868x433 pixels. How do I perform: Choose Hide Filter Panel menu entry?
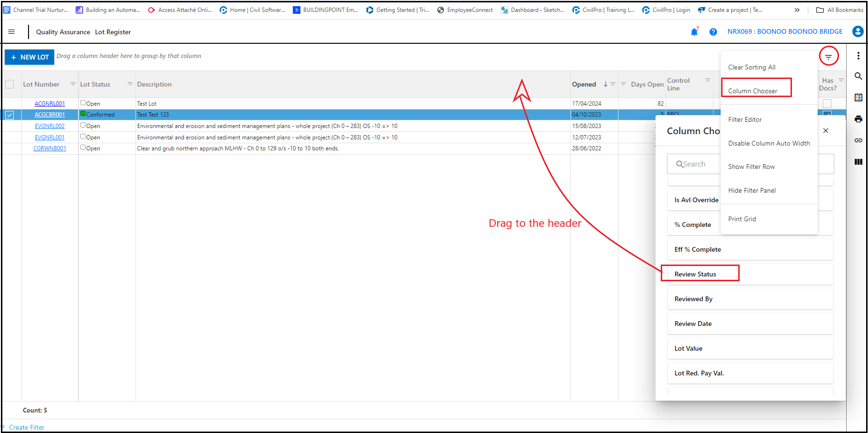pyautogui.click(x=752, y=190)
